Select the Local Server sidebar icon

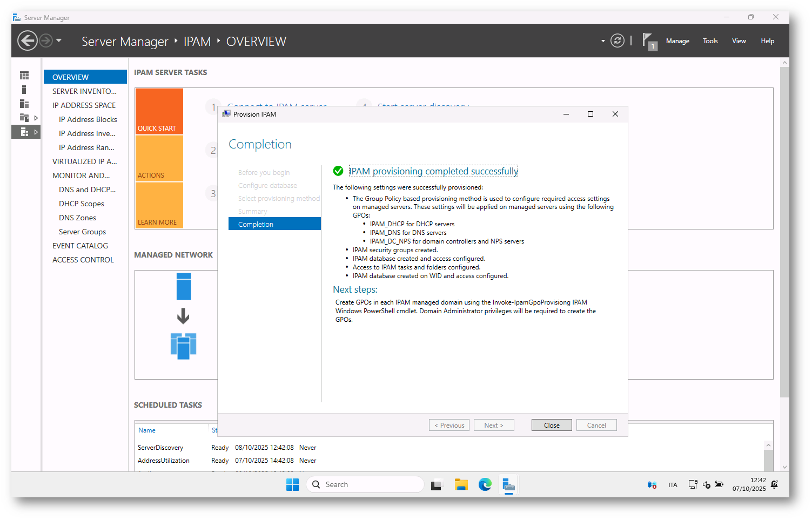(x=24, y=90)
